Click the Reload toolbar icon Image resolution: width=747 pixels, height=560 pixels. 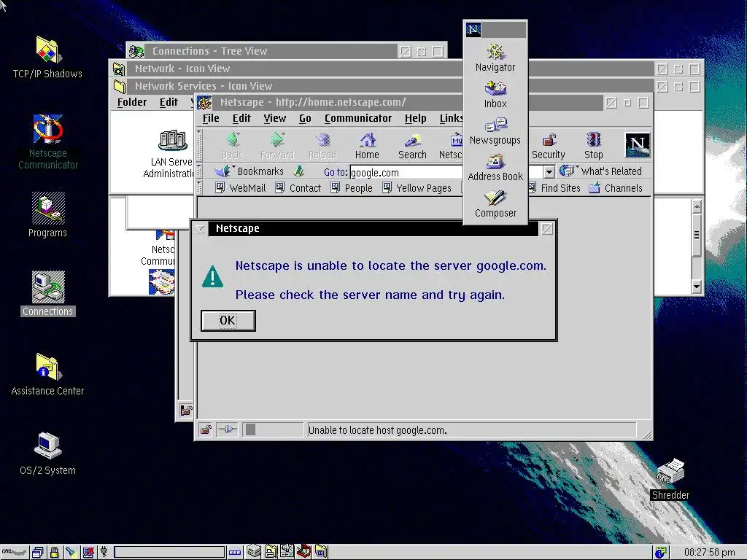[x=322, y=145]
